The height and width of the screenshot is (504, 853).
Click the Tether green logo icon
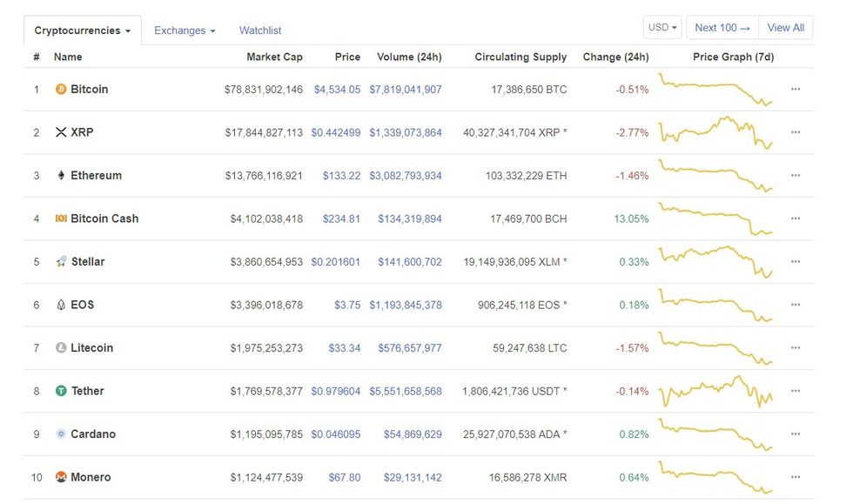tap(61, 392)
